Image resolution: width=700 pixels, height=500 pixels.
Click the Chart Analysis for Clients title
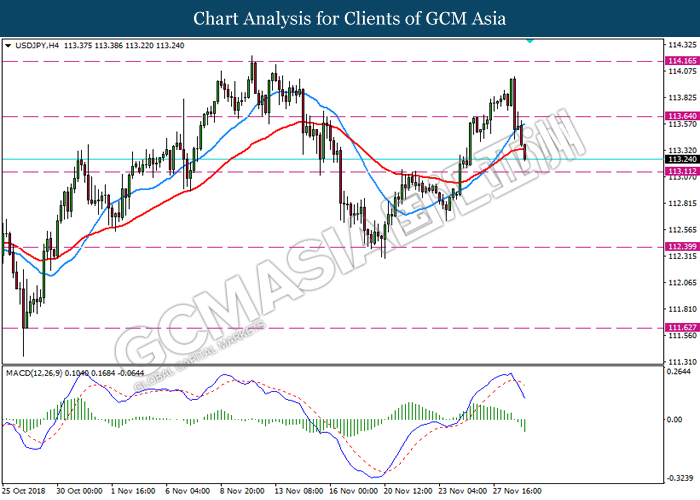350,19
